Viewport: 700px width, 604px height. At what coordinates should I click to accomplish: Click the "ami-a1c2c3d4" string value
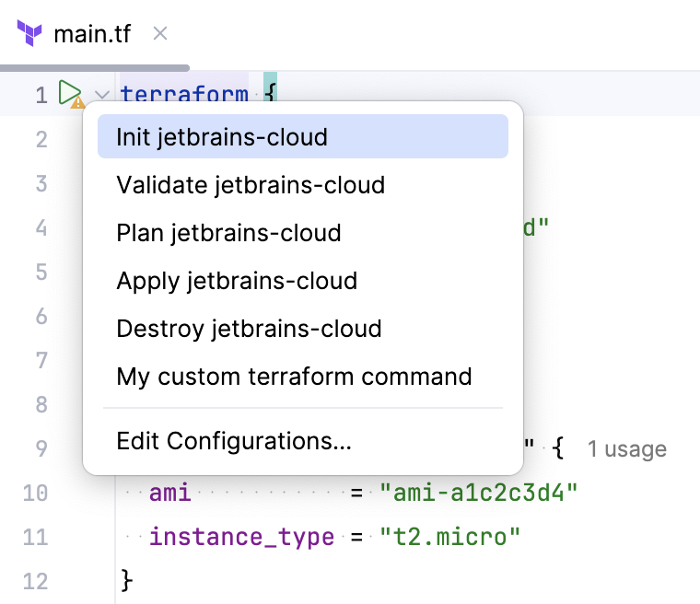(478, 493)
